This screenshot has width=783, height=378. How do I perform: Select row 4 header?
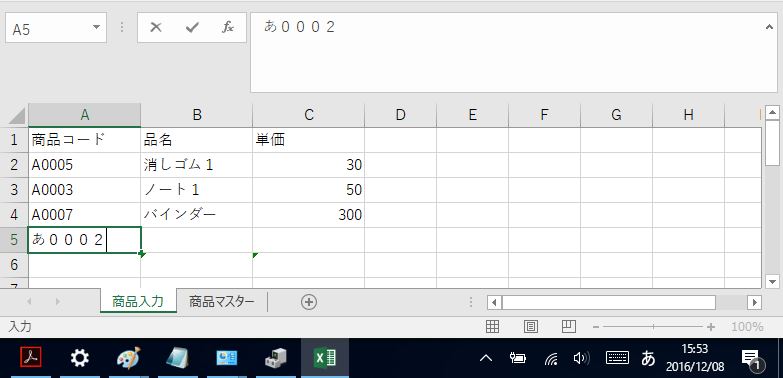point(14,215)
